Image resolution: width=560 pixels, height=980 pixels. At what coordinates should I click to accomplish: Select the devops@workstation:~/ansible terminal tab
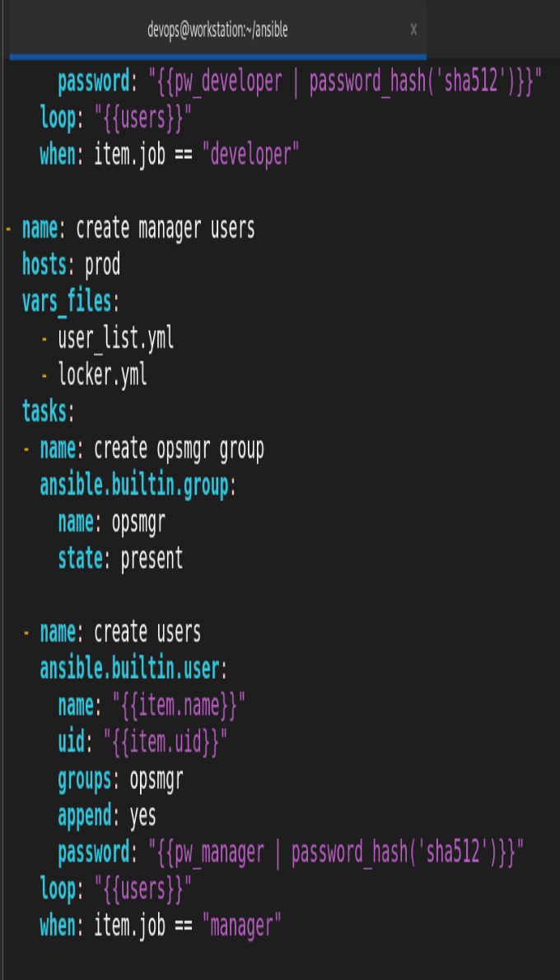click(x=217, y=30)
